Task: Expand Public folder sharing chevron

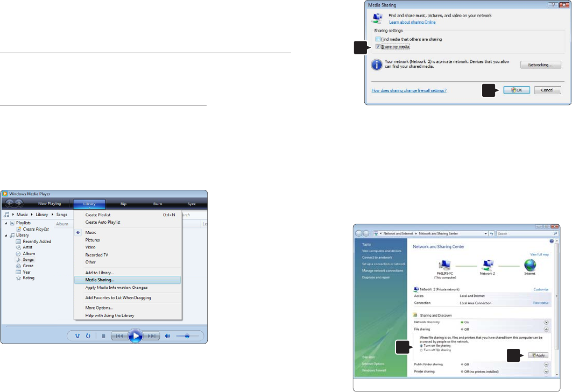Action: click(546, 364)
